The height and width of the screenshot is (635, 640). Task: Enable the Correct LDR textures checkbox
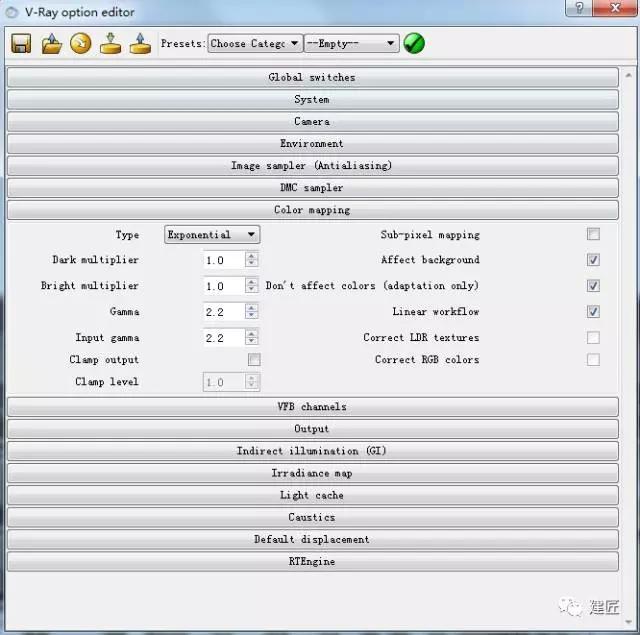[593, 337]
